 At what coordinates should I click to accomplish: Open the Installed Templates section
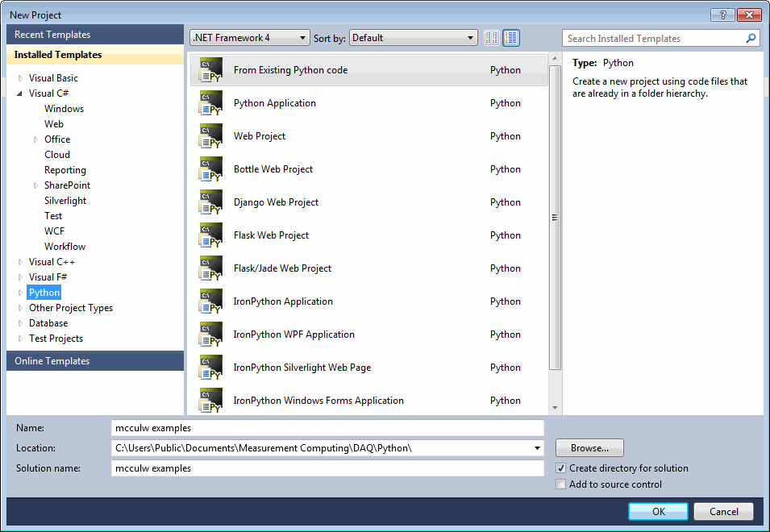pyautogui.click(x=95, y=55)
